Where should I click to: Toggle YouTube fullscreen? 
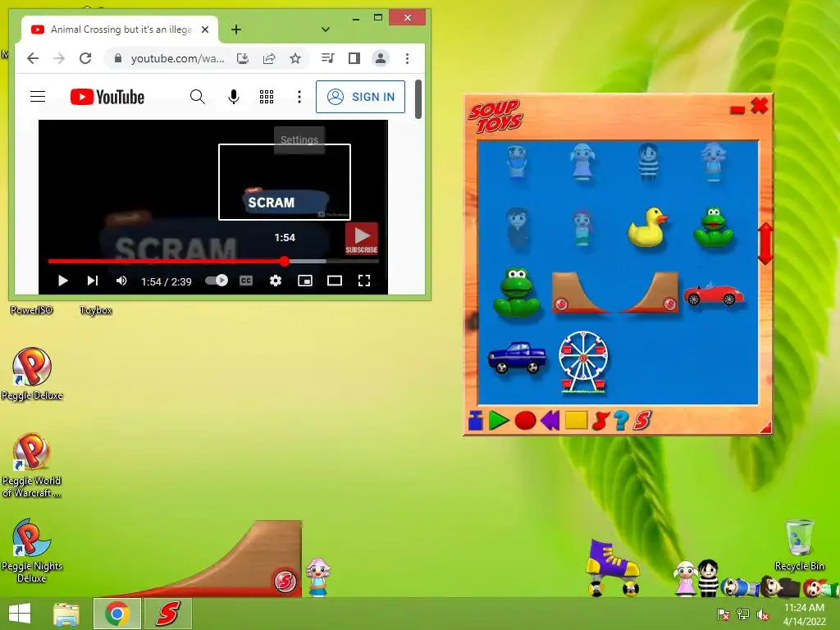pyautogui.click(x=364, y=281)
